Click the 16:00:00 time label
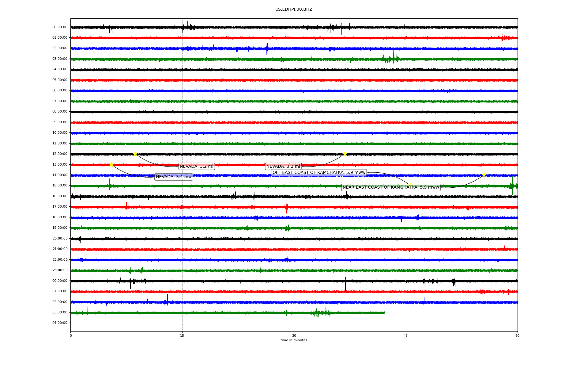The height and width of the screenshot is (368, 588). click(x=60, y=196)
